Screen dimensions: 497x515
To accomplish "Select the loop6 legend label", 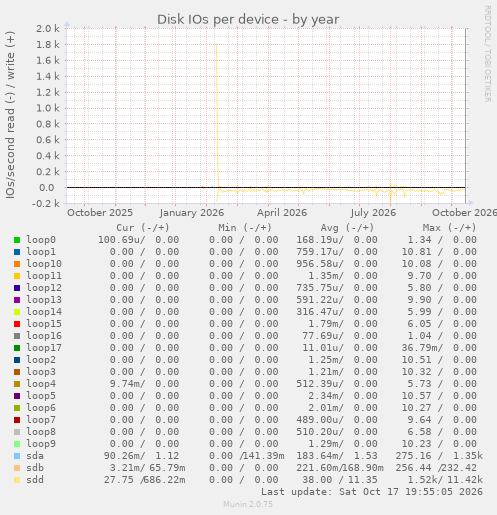I will click(41, 408).
